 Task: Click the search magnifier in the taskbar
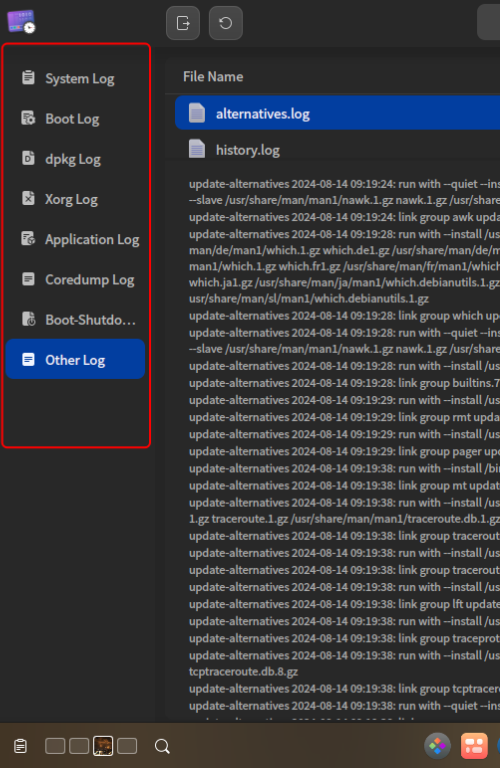point(162,746)
